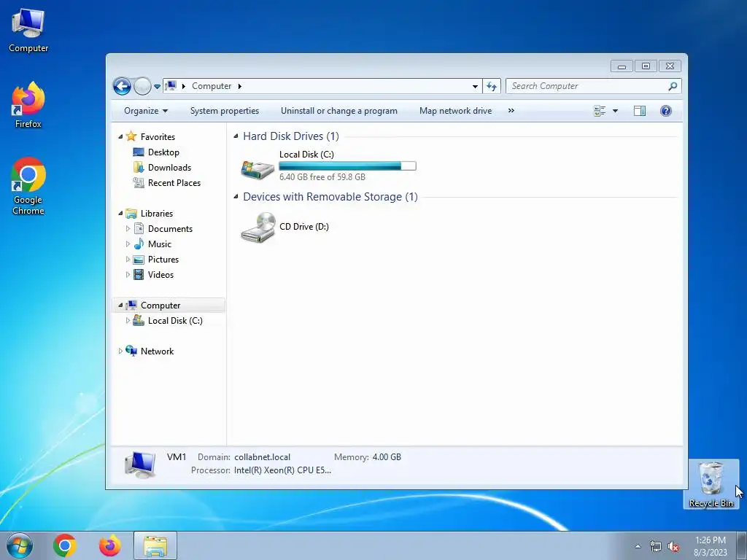Viewport: 747px width, 560px height.
Task: Expand the Videos library
Action: pyautogui.click(x=128, y=274)
